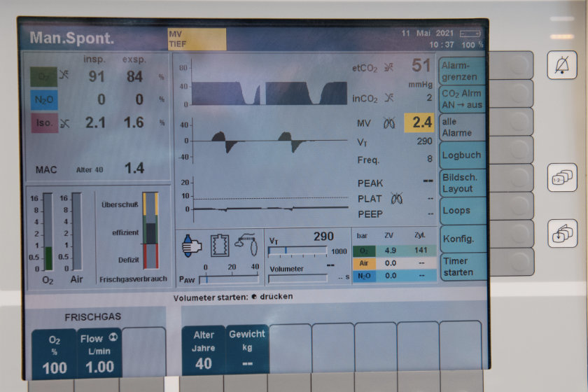The image size is (588, 392).
Task: Click the battery indicator icon in header
Action: [x=470, y=34]
